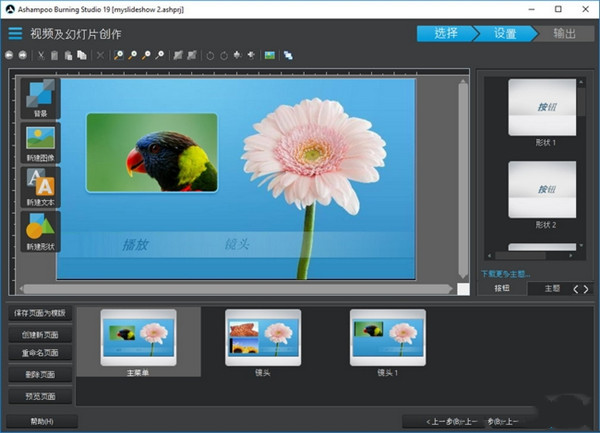
Task: Switch to the 主题 tab
Action: [550, 288]
